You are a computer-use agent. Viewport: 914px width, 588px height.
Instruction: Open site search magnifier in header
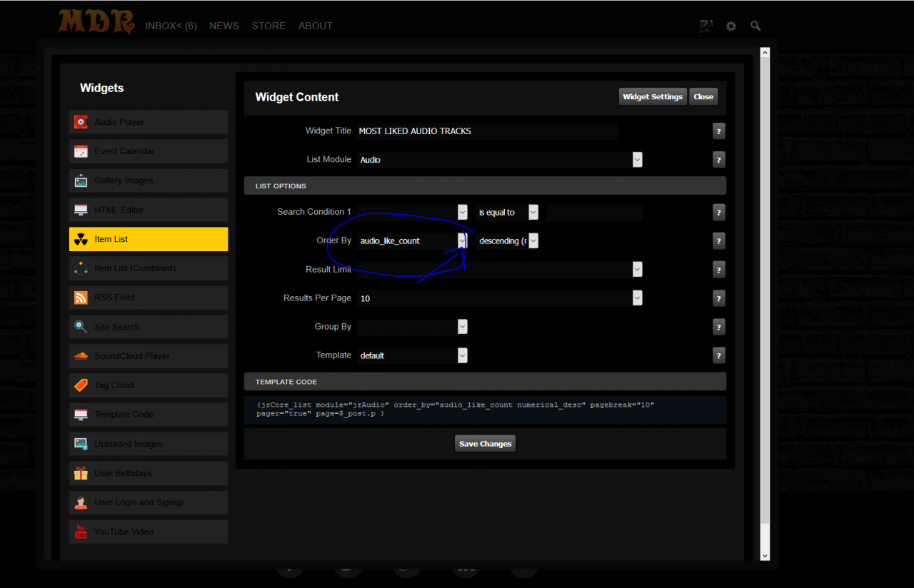[x=755, y=26]
